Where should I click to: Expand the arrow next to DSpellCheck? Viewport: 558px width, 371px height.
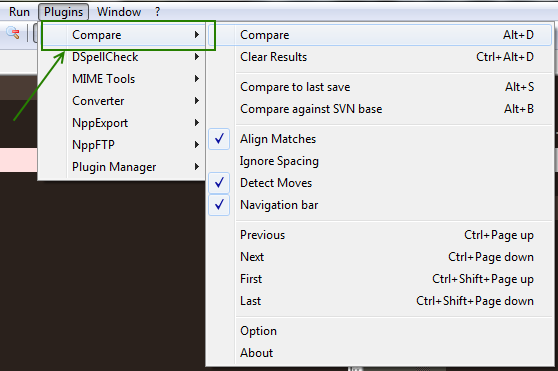[x=196, y=57]
